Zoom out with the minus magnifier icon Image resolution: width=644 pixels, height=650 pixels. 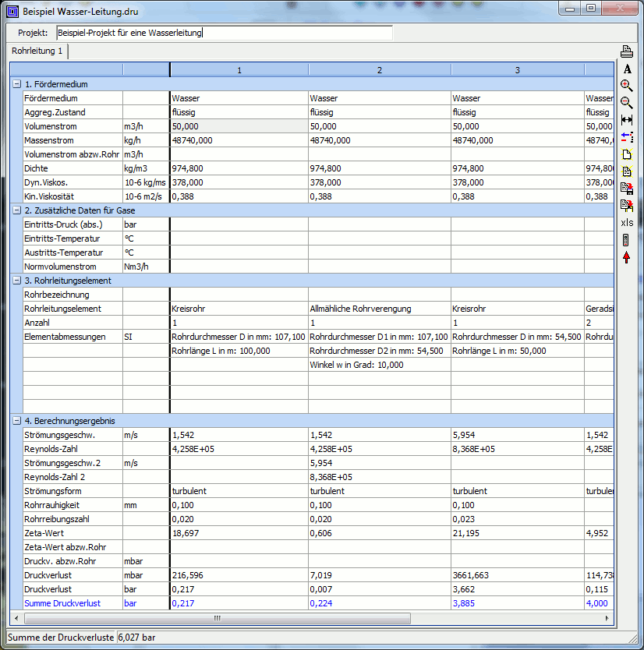pos(627,103)
